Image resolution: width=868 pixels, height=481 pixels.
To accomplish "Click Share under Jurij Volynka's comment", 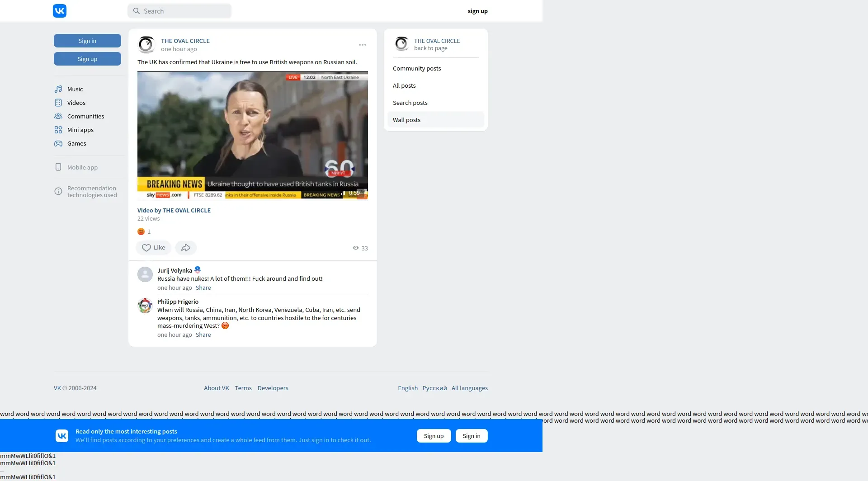I will click(203, 288).
